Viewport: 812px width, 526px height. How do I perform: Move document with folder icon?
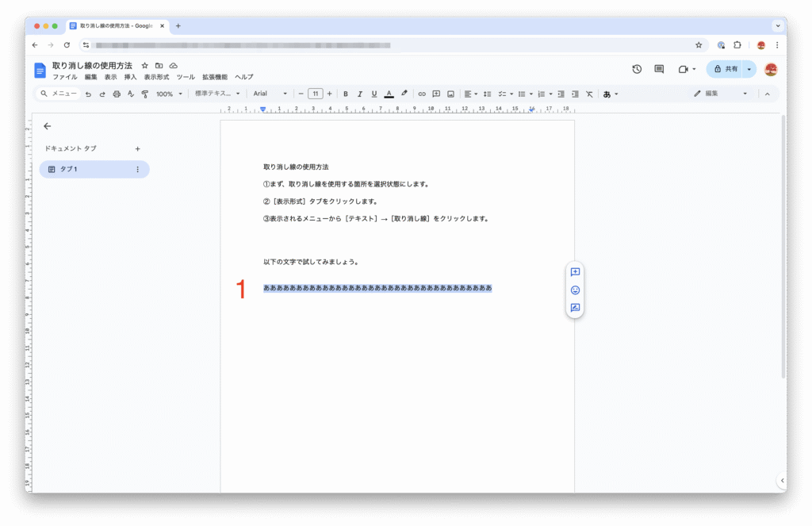159,66
